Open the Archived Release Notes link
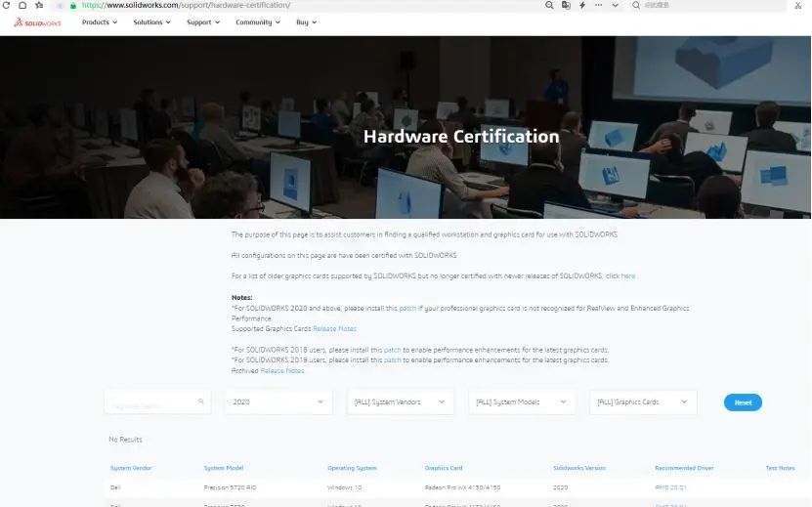This screenshot has height=507, width=812. 281,371
